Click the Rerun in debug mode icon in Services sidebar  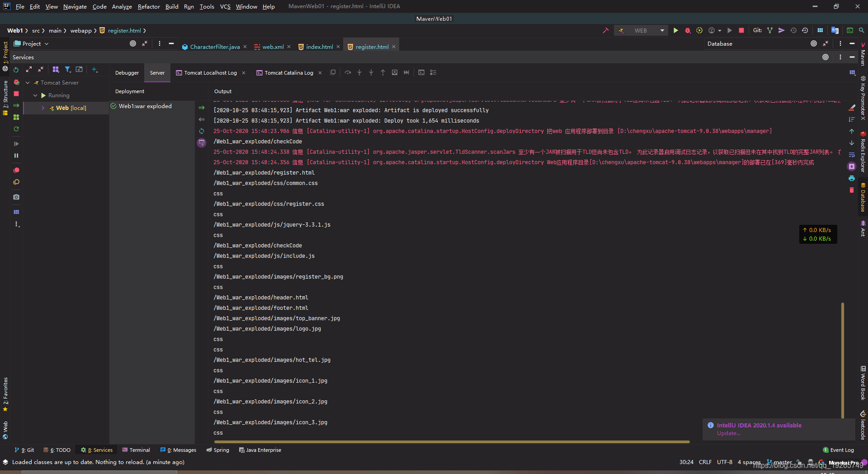[16, 82]
